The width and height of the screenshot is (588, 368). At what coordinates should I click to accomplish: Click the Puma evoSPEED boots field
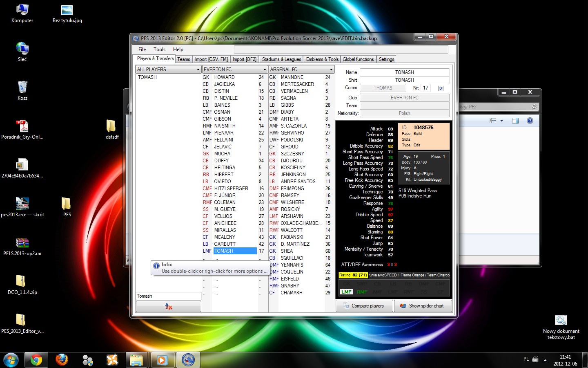(409, 275)
